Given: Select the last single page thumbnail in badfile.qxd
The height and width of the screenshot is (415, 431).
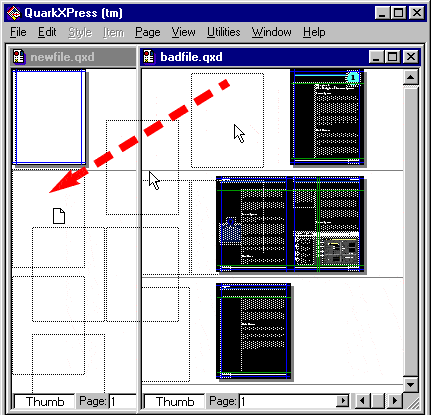Looking at the screenshot, I should click(x=253, y=331).
